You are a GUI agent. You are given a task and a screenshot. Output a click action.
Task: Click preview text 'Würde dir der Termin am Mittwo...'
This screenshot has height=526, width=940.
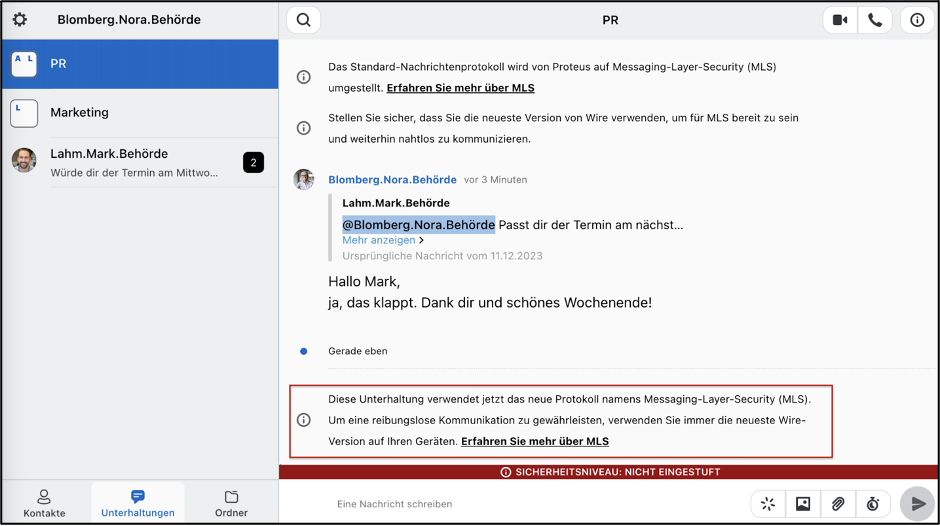[134, 173]
